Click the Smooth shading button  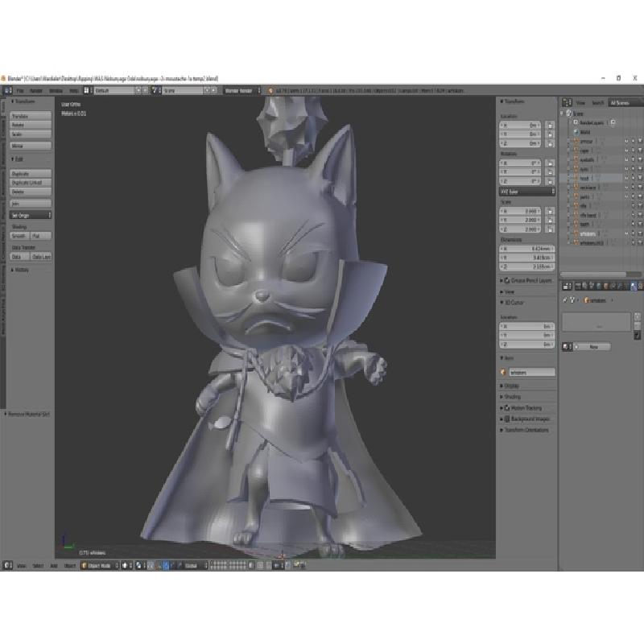pos(19,236)
